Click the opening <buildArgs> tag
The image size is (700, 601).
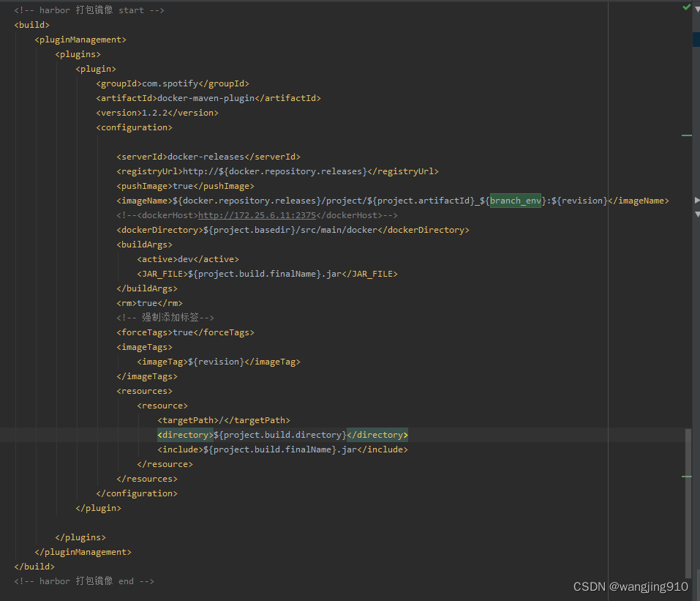tap(144, 245)
